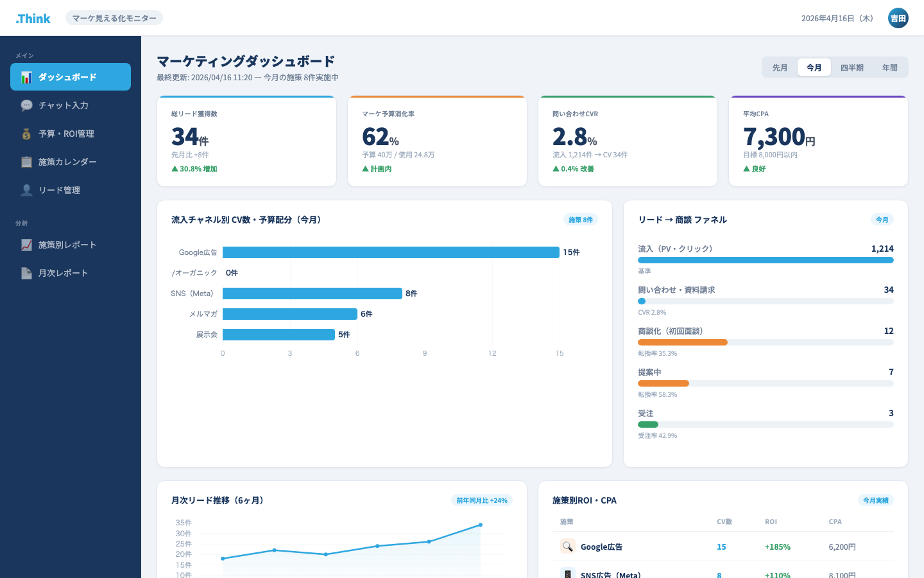
Task: Select the 今月 period tab
Action: point(814,67)
